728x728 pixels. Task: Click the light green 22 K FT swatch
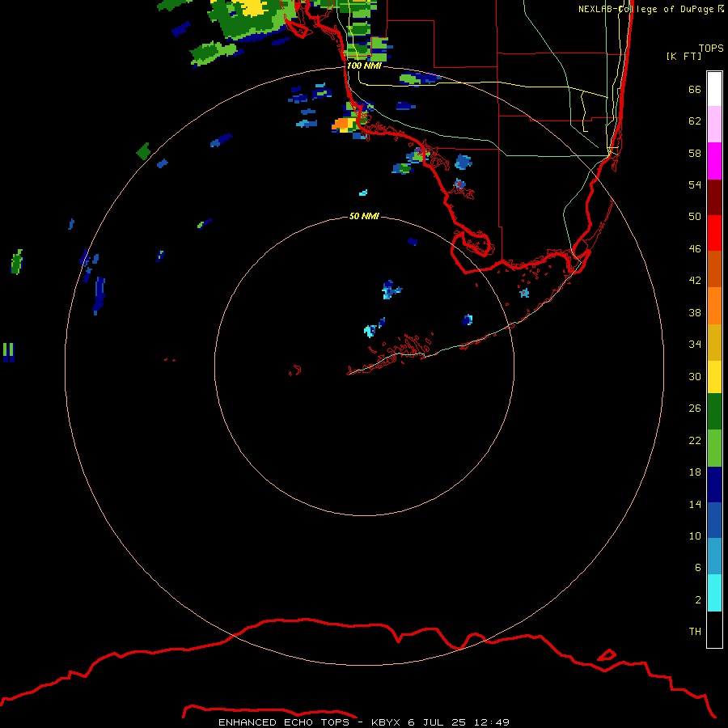tap(714, 448)
